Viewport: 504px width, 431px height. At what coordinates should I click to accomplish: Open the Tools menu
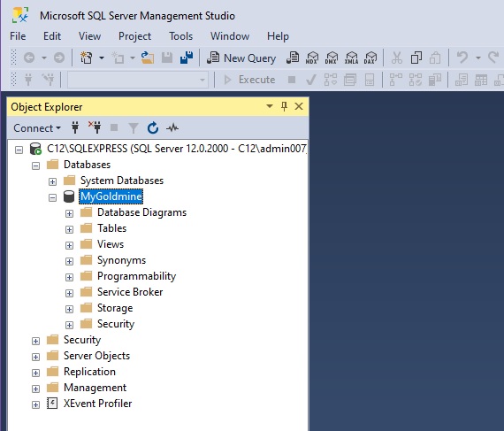click(181, 36)
